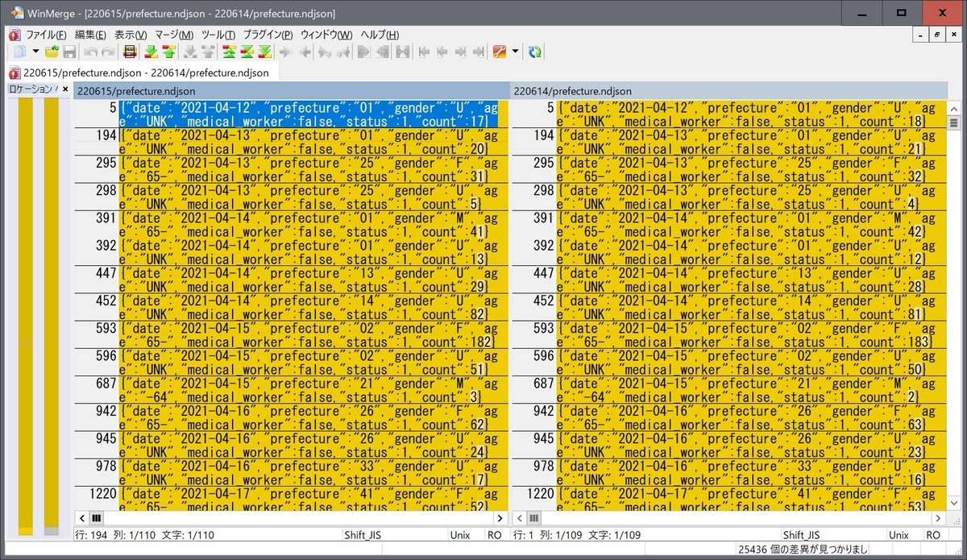Create a new comparison document
The width and height of the screenshot is (967, 560).
[x=20, y=52]
